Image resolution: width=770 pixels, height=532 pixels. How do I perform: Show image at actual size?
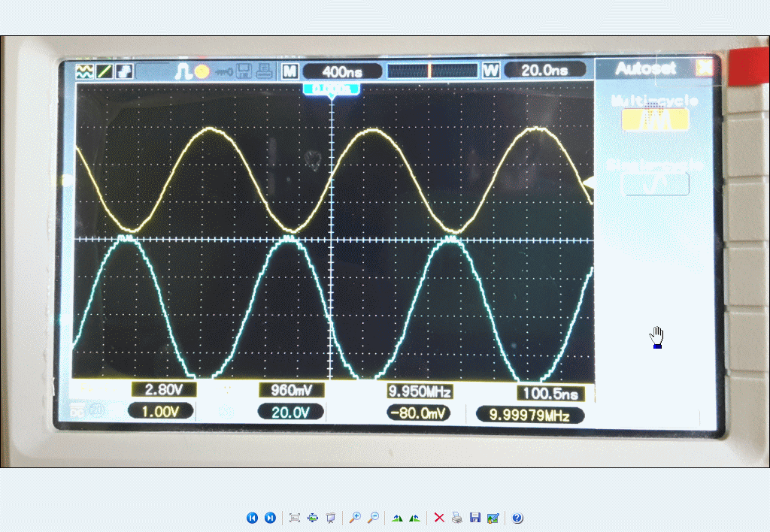313,518
